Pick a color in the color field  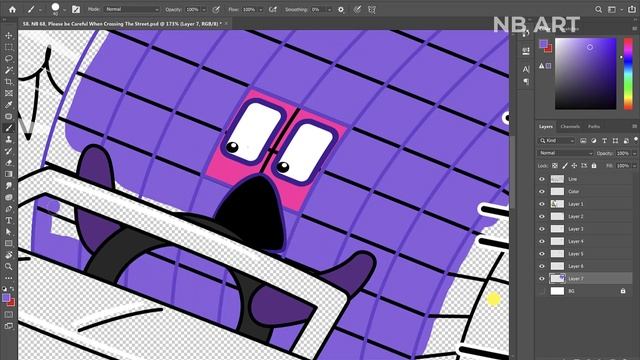point(585,73)
